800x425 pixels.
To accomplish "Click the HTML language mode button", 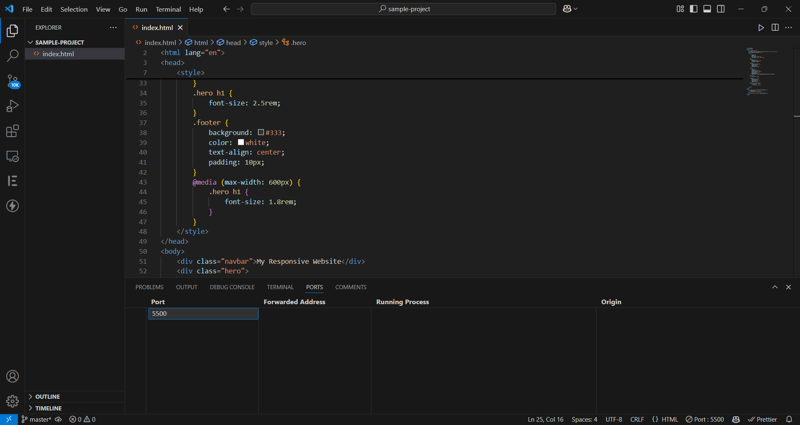I will click(665, 419).
